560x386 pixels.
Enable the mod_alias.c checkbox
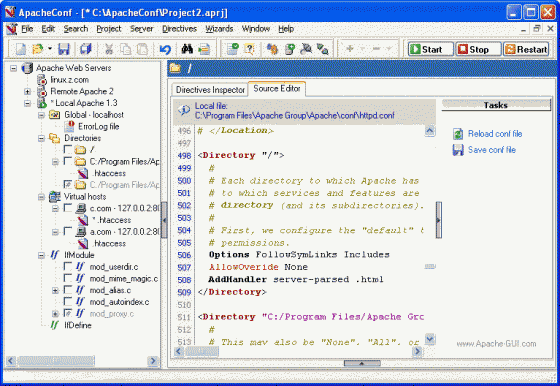(68, 290)
